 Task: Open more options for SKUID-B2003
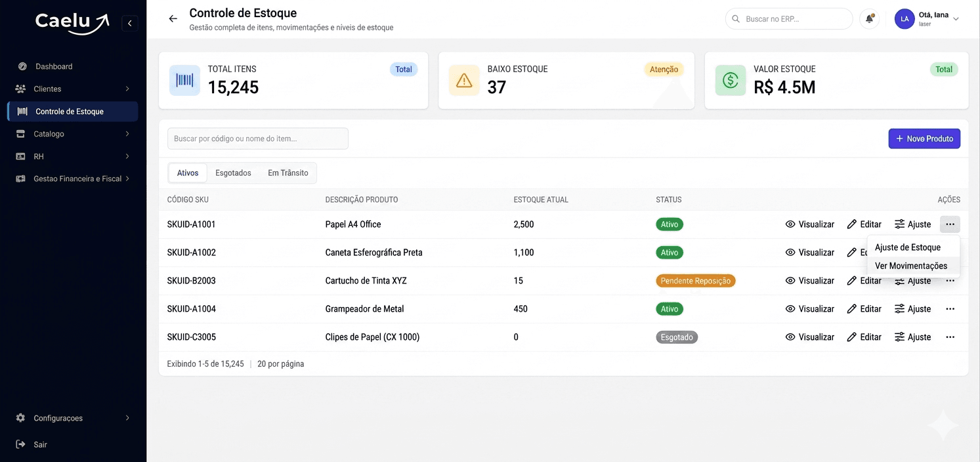point(950,281)
